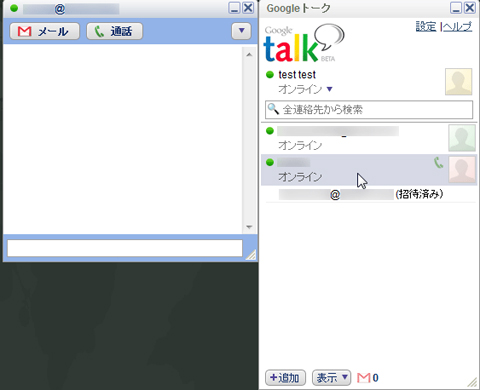The height and width of the screenshot is (390, 480).
Task: Click the chat scrollbar down arrow
Action: click(249, 227)
